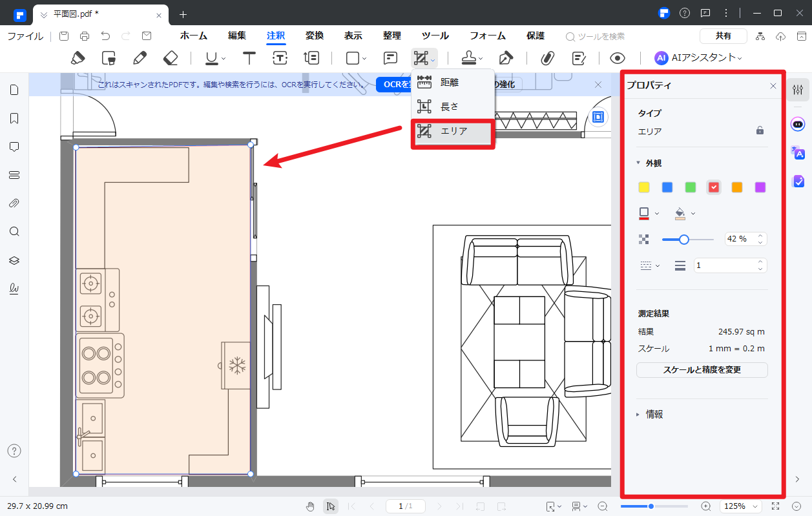Expand the 情報 section
Image resolution: width=812 pixels, height=516 pixels.
coord(639,415)
